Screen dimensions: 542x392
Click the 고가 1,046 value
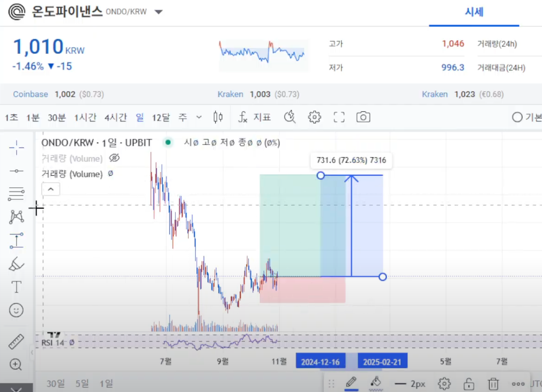[x=453, y=43]
